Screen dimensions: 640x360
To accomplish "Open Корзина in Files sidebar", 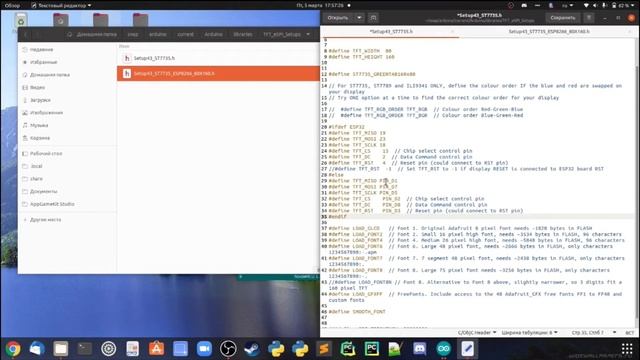I will (x=67, y=138).
